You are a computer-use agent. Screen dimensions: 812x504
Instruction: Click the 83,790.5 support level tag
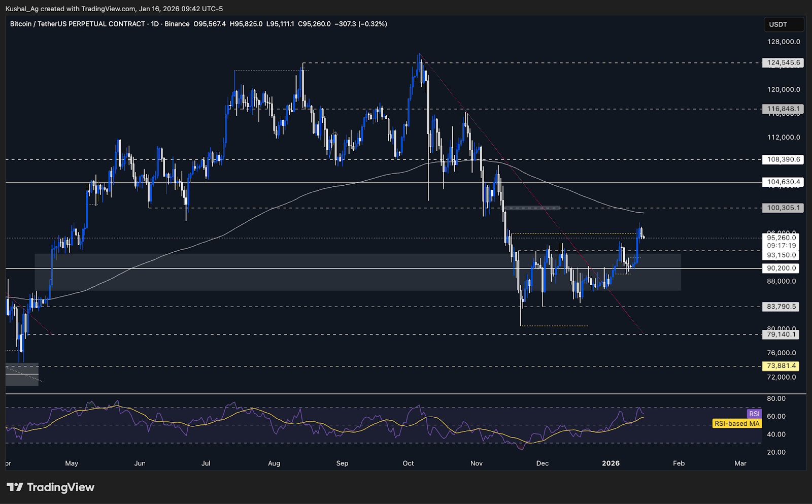coord(781,307)
